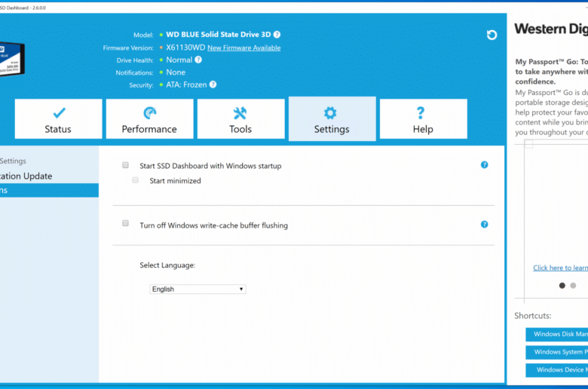
Task: Click the New Firmware Available link
Action: (243, 47)
